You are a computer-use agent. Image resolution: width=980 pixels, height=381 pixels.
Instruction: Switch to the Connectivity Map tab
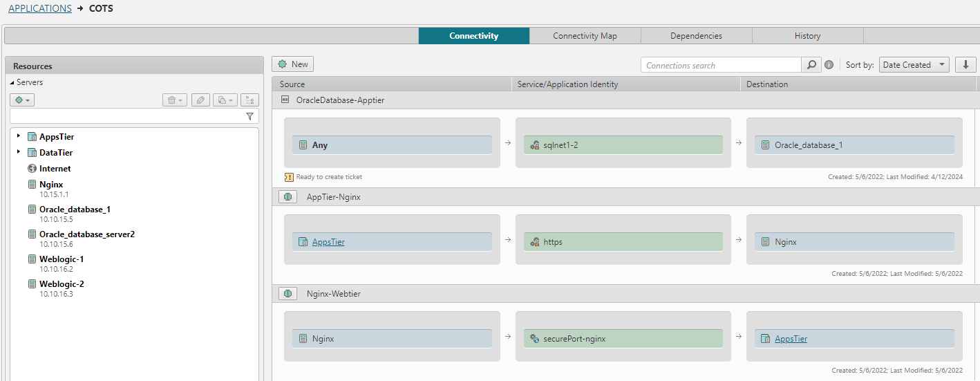pos(585,36)
